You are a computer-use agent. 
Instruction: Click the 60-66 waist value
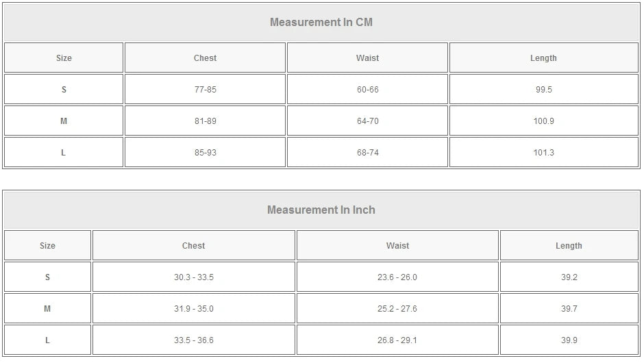point(367,90)
